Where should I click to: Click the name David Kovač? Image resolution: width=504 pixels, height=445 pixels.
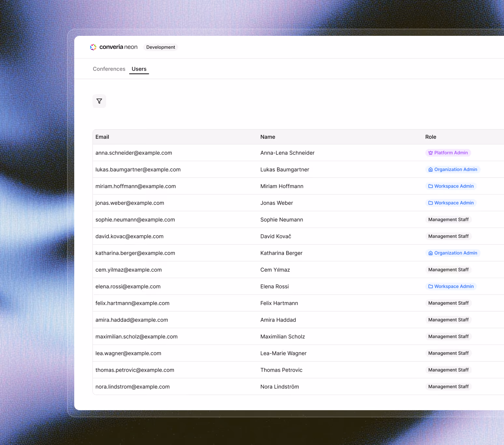coord(276,237)
